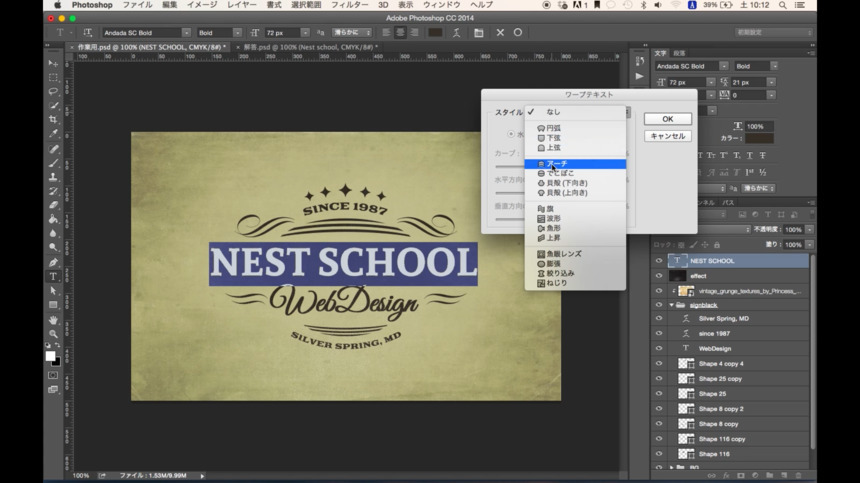Switch to the 解答.psd document tab
The image size is (860, 483).
coord(310,47)
